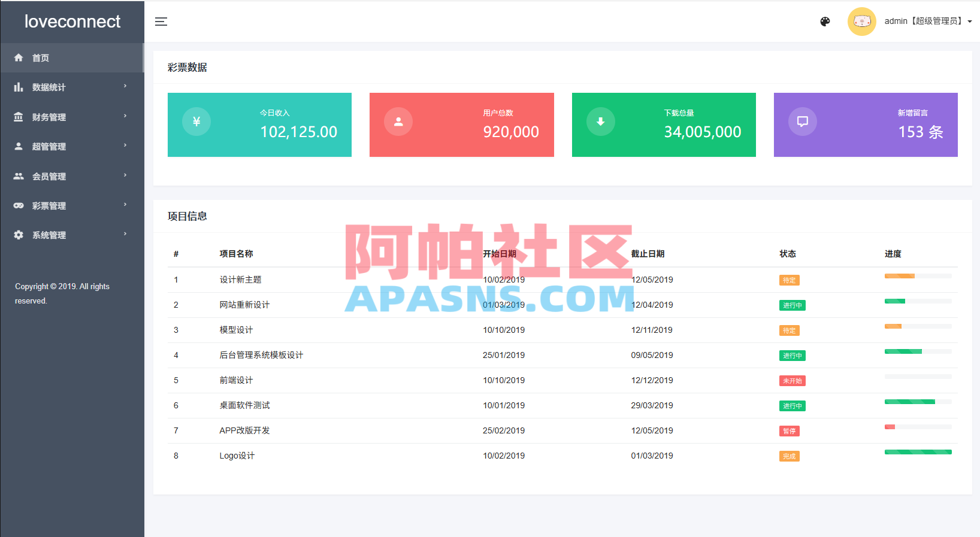The width and height of the screenshot is (980, 537).
Task: Click the group icon for 会员管理
Action: (19, 176)
